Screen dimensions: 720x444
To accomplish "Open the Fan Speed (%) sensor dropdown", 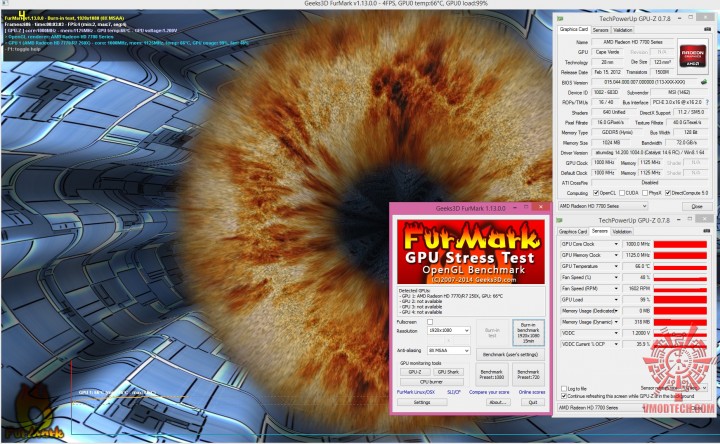I will tap(616, 277).
